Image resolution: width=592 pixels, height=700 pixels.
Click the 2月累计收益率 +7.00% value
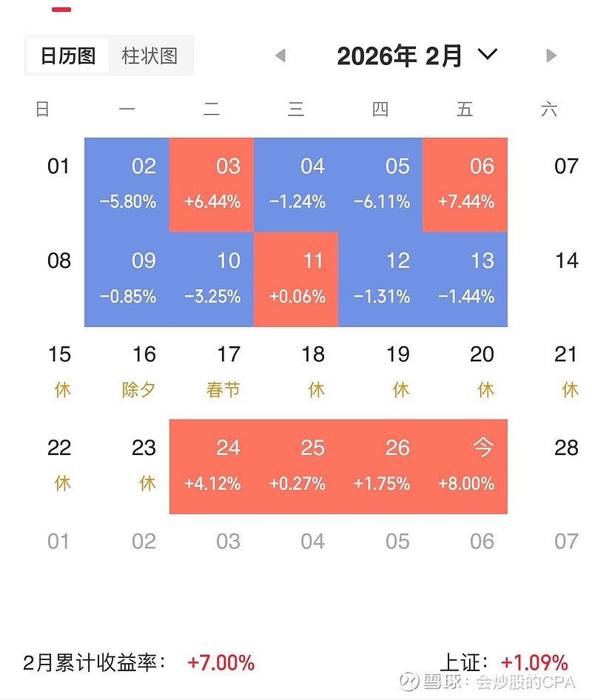[x=221, y=663]
